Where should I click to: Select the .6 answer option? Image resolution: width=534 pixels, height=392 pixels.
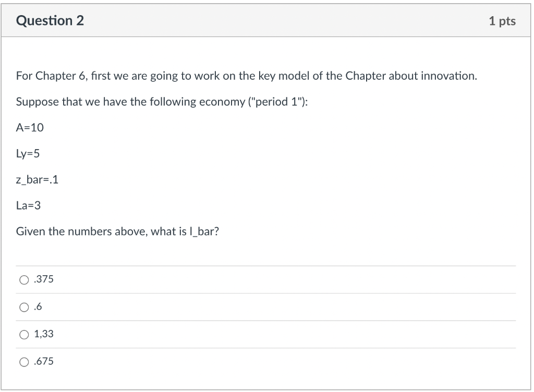(24, 307)
